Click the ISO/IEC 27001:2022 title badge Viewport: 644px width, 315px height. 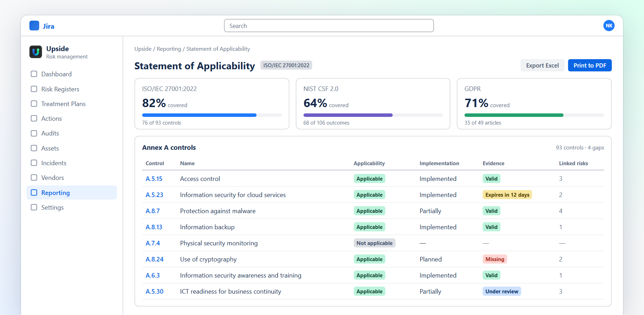(286, 65)
